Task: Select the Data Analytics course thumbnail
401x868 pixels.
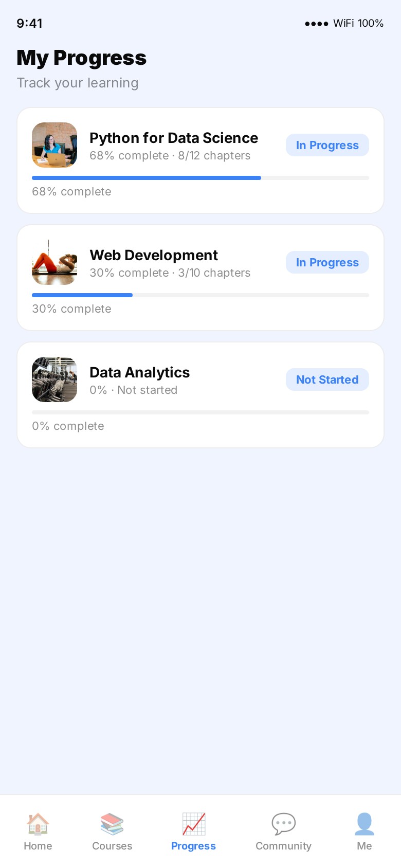Action: pyautogui.click(x=54, y=379)
